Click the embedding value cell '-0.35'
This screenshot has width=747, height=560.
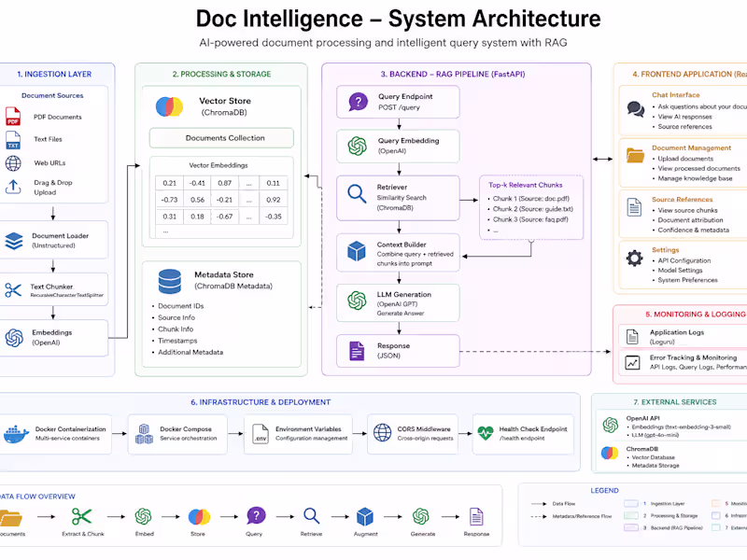(274, 217)
